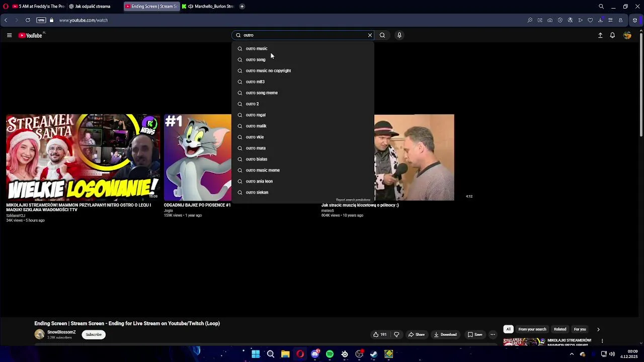Switch to the 5 AM at Freddy's tab
Screen dimensions: 644x362
pyautogui.click(x=38, y=7)
